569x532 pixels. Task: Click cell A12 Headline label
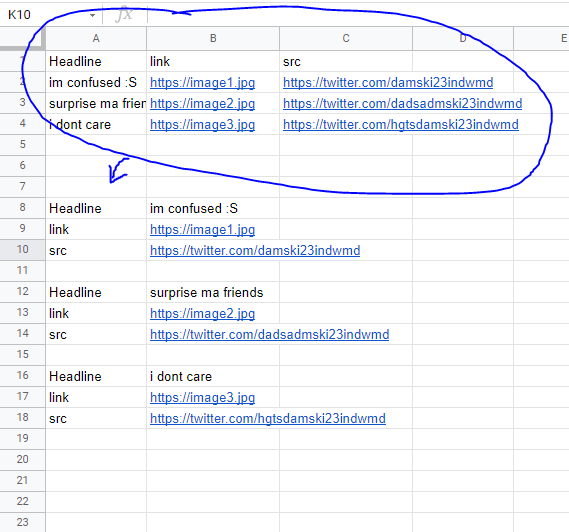96,292
